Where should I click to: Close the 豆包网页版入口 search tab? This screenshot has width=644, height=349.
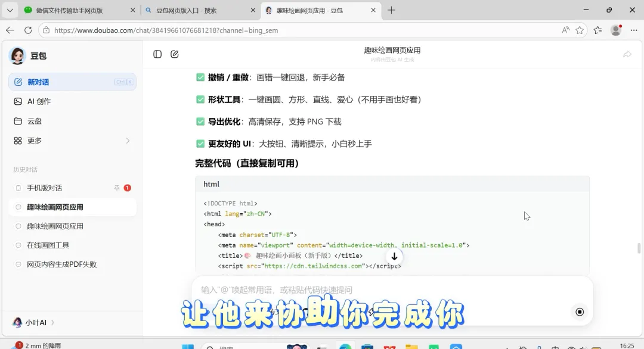[x=253, y=10]
